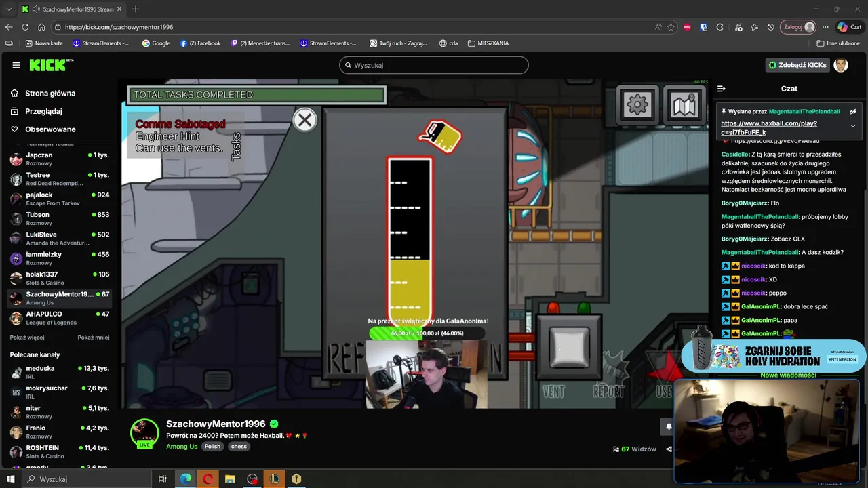Open iammielzky channel in sidebar
The image size is (868, 488).
60,258
